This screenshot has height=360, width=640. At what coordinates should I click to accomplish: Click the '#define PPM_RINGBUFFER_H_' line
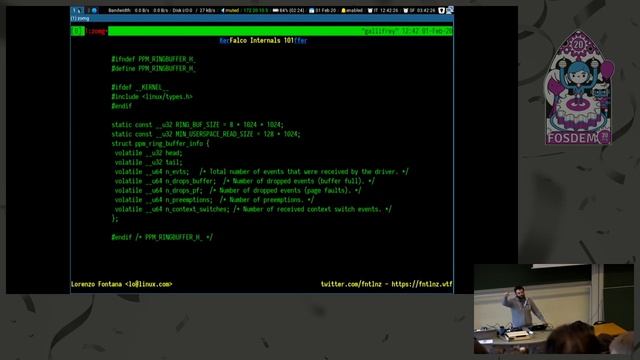coord(153,69)
